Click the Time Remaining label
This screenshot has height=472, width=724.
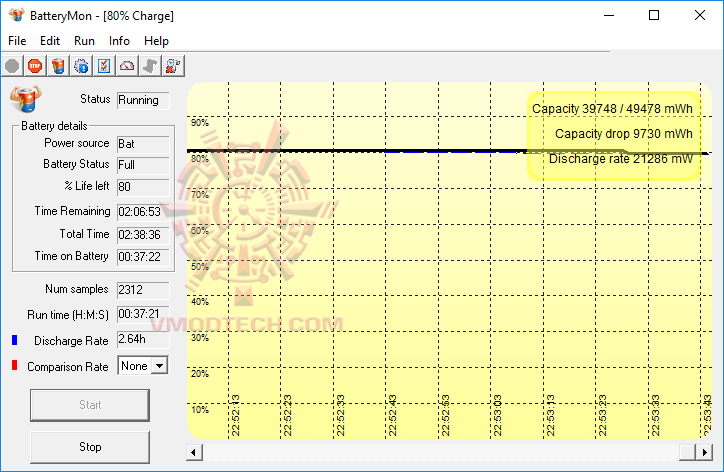[72, 211]
